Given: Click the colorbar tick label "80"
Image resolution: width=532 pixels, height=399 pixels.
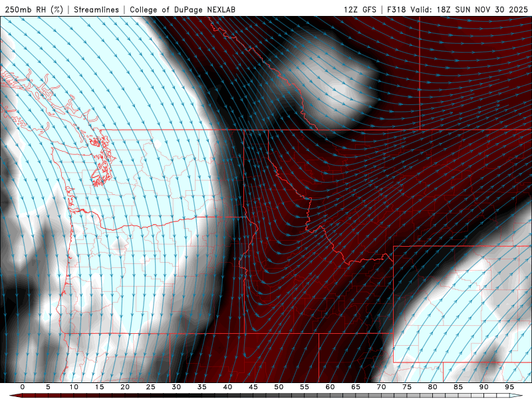Looking at the screenshot, I should pos(433,387).
